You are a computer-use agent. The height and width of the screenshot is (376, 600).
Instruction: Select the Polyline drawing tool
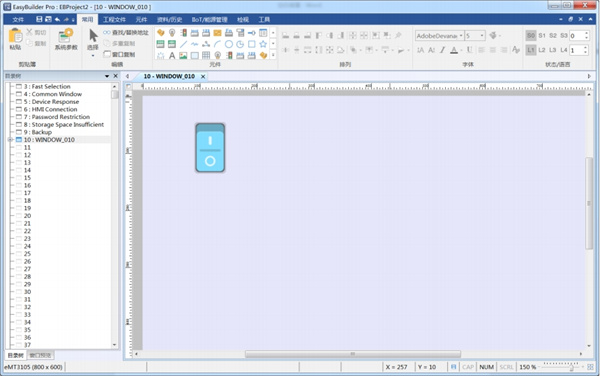click(194, 44)
